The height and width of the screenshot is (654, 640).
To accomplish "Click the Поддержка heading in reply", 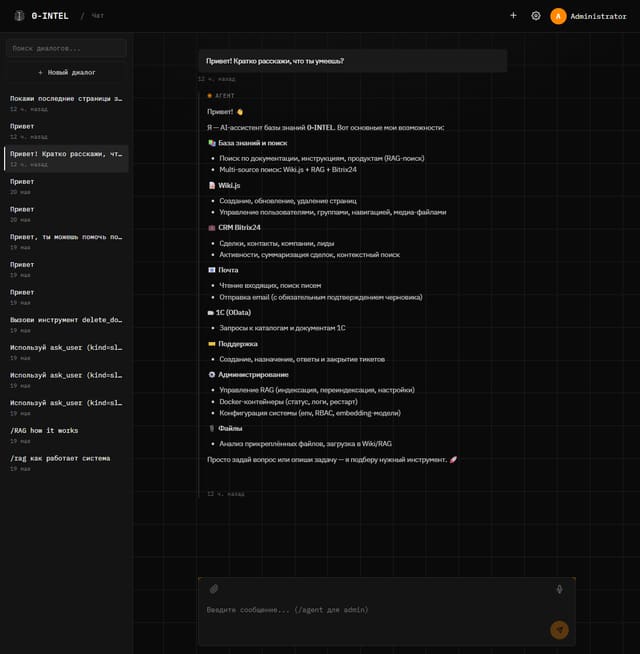I will pyautogui.click(x=238, y=344).
